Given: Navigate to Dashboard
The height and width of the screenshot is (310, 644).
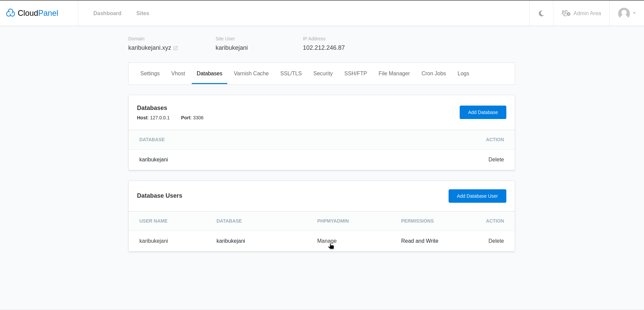Looking at the screenshot, I should [107, 13].
